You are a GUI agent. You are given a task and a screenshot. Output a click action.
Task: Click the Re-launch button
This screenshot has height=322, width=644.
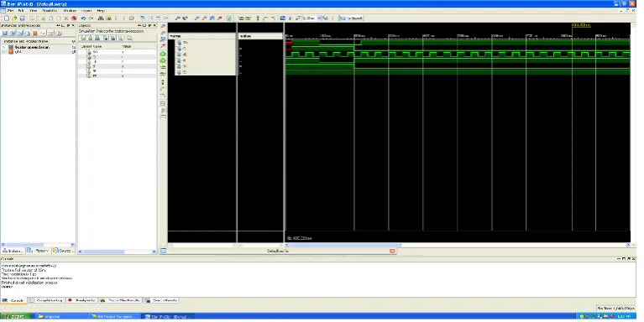point(352,18)
